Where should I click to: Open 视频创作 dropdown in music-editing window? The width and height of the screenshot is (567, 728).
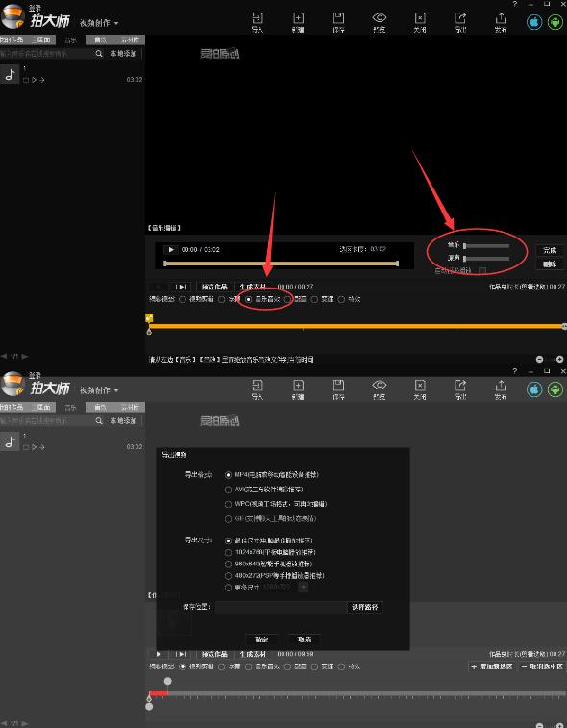pos(99,23)
